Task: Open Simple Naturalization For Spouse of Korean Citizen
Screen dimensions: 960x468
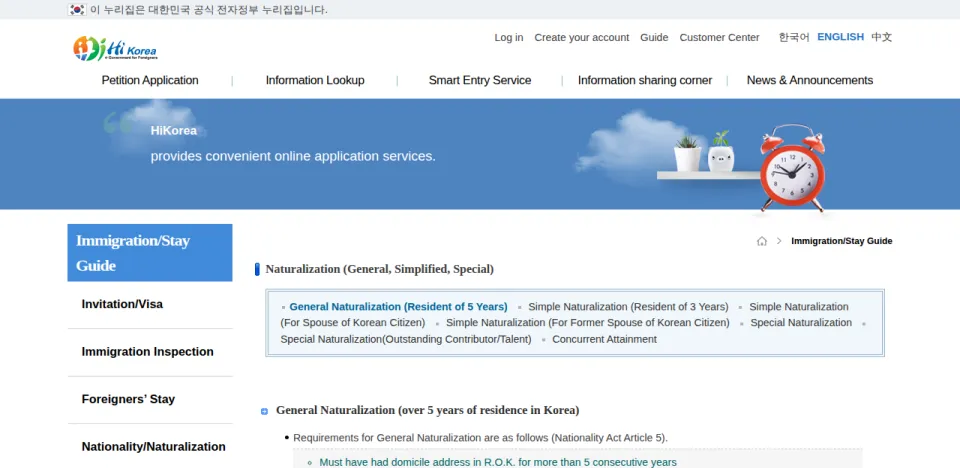Action: click(564, 314)
